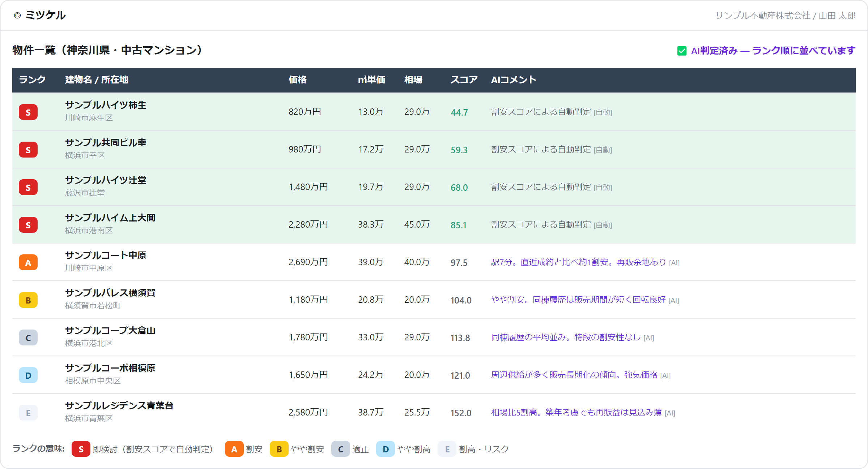Viewport: 868px width, 469px height.
Task: Click B rank badge for サンプルパレス横須賀
Action: point(28,300)
